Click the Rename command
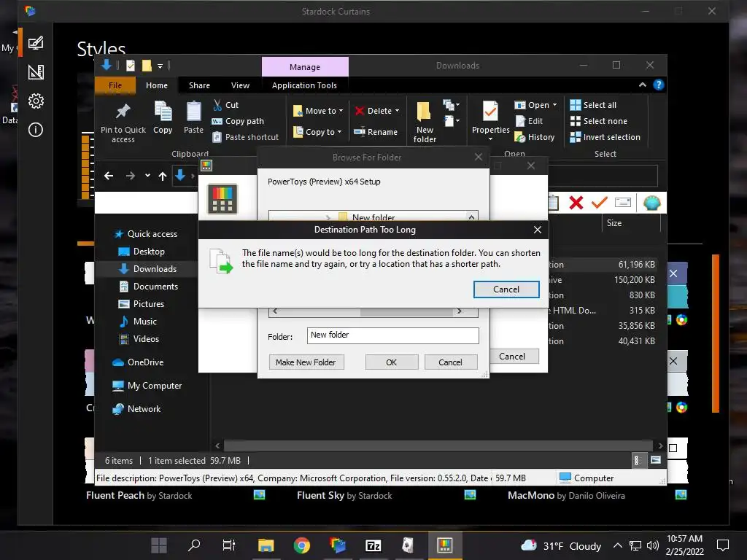The width and height of the screenshot is (747, 560). pyautogui.click(x=376, y=132)
